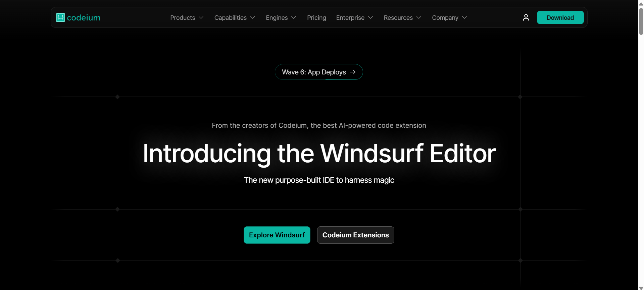This screenshot has height=290, width=644.
Task: Open the Engines menu
Action: [x=281, y=18]
